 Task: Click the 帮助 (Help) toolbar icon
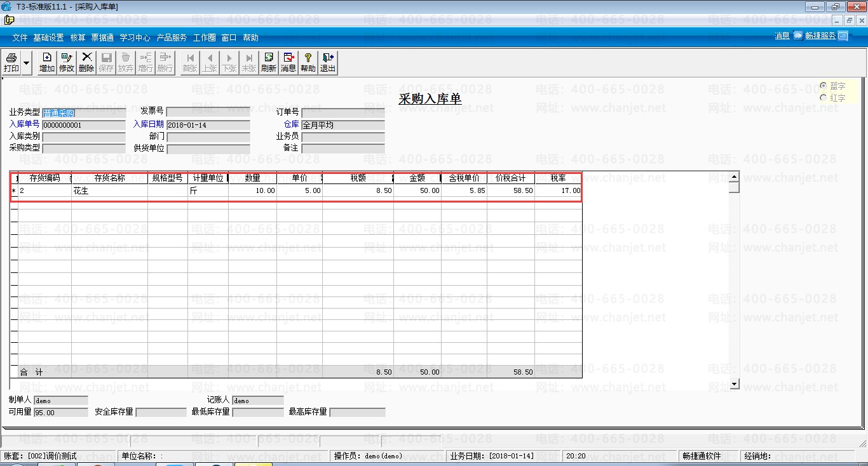[x=308, y=62]
